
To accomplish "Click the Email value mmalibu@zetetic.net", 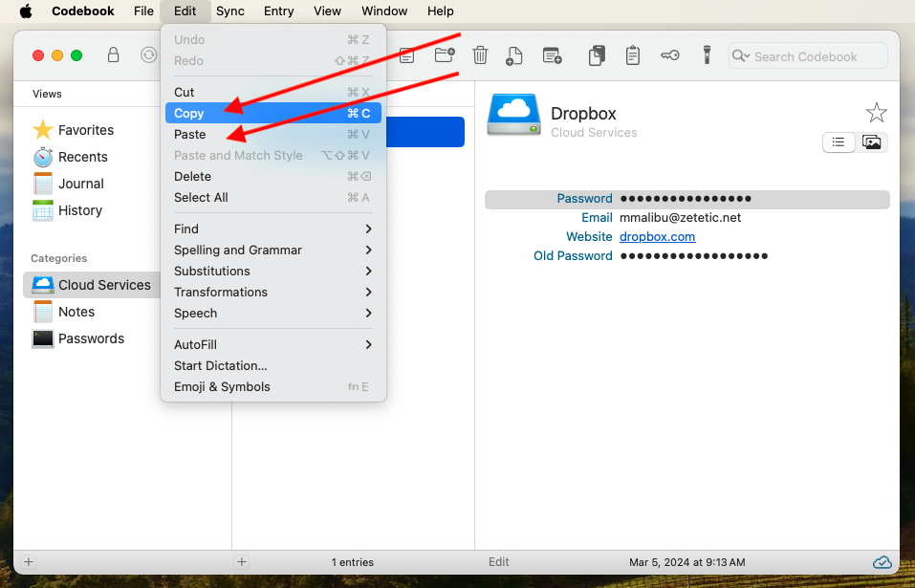I will click(680, 218).
